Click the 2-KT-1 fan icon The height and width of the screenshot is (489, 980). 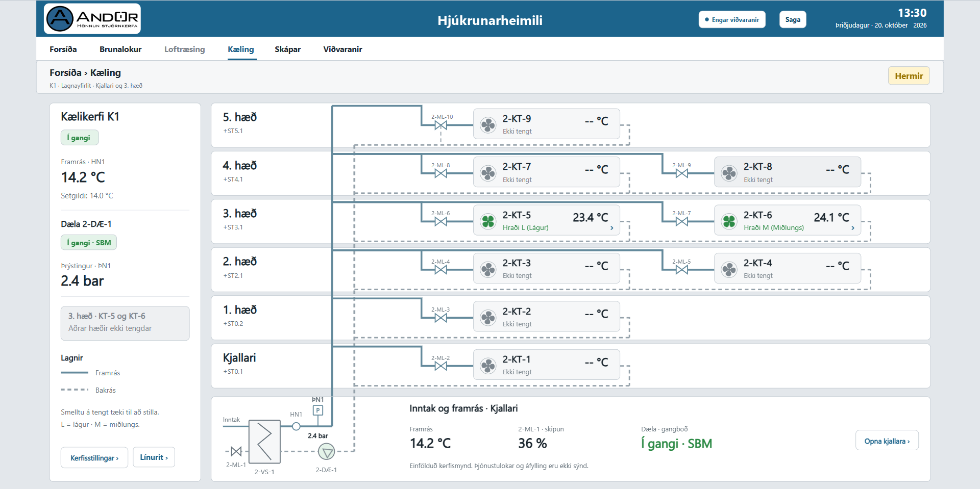(488, 366)
